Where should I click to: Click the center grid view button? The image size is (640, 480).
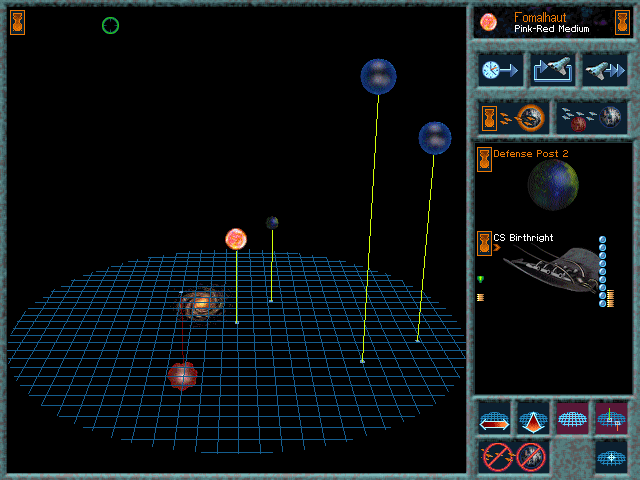(x=611, y=457)
